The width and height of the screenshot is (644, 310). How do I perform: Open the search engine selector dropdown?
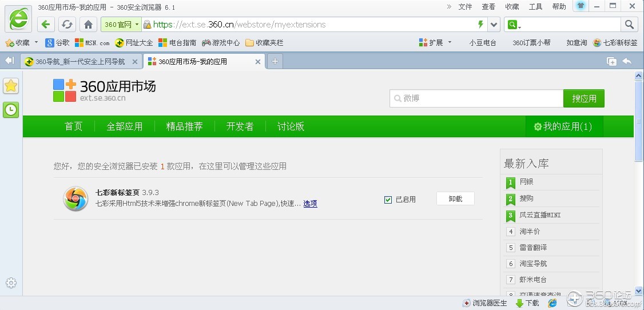pos(514,25)
